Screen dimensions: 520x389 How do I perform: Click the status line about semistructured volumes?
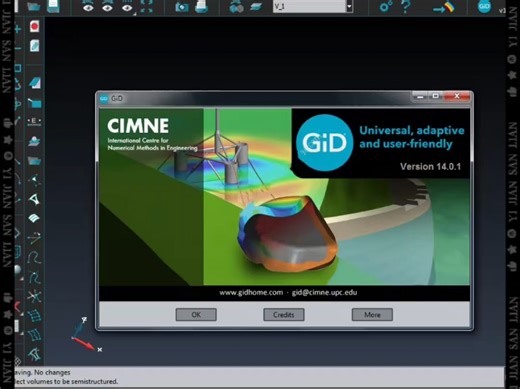pyautogui.click(x=66, y=381)
